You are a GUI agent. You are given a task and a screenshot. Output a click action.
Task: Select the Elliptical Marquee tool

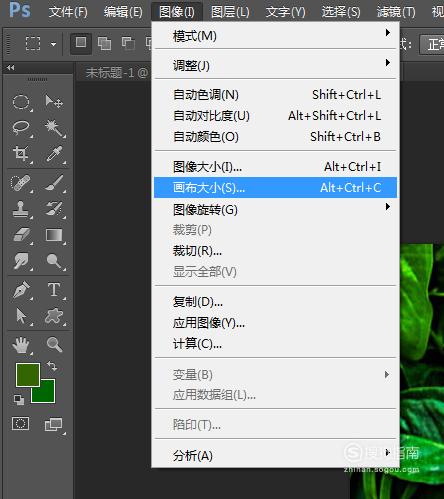21,102
